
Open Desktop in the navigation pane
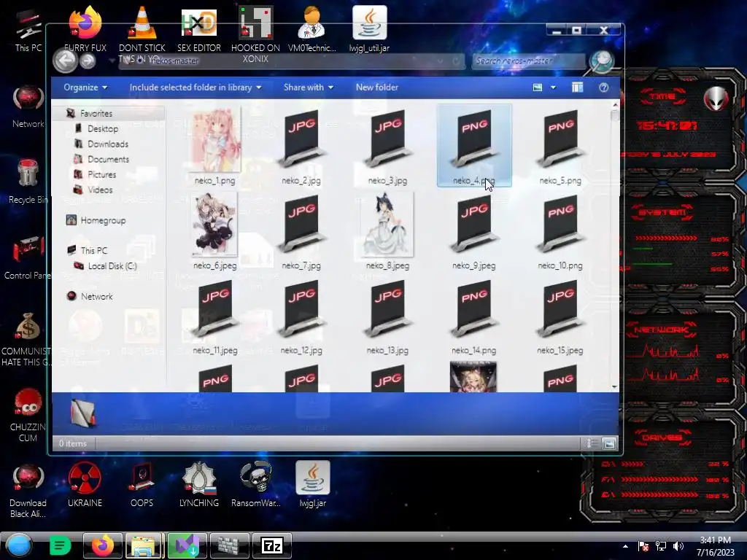pos(102,128)
